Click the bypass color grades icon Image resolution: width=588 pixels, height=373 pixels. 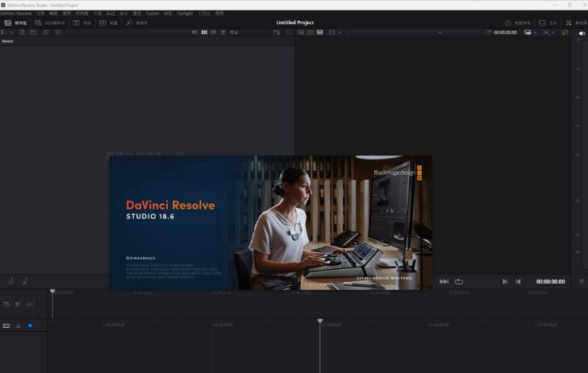click(565, 32)
